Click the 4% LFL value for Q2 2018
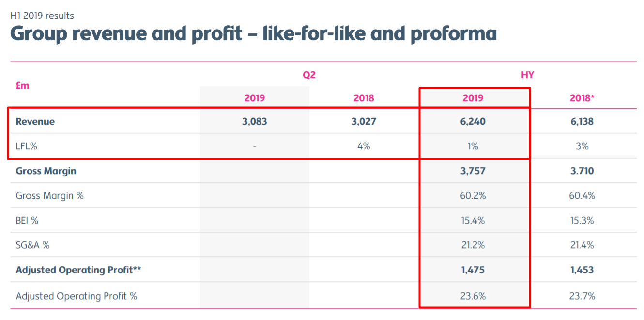This screenshot has height=320, width=644. pyautogui.click(x=364, y=146)
